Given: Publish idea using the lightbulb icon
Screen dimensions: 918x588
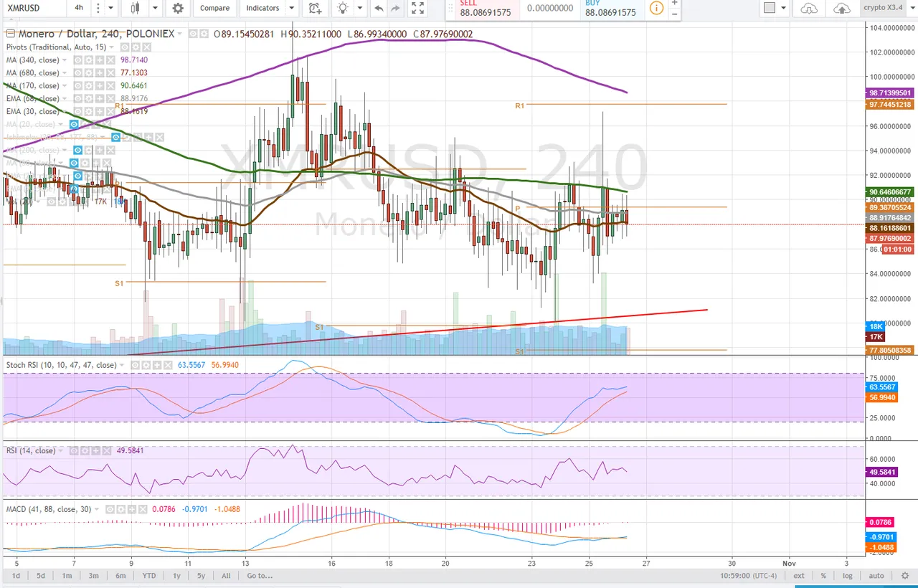Looking at the screenshot, I should pyautogui.click(x=344, y=8).
